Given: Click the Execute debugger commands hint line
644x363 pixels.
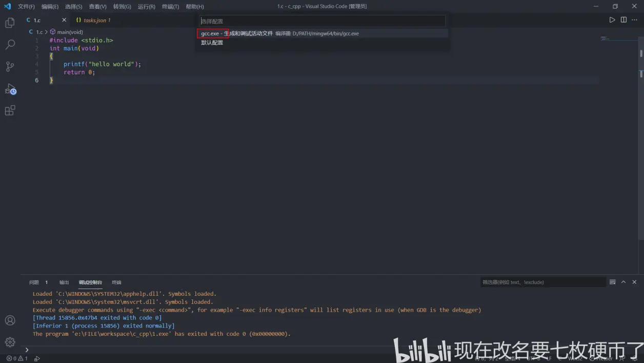Looking at the screenshot, I should click(257, 310).
